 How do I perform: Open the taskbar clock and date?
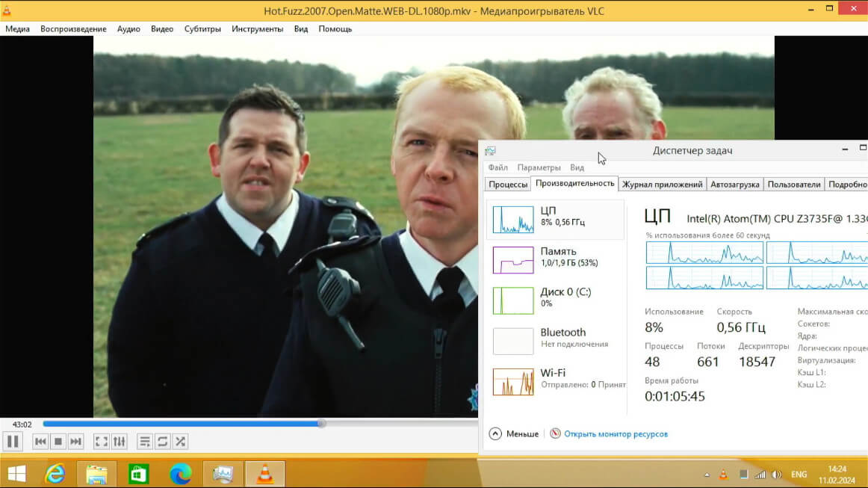coord(837,475)
